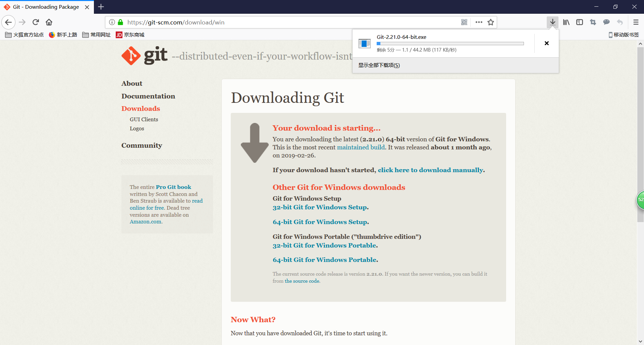644x345 pixels.
Task: Click the large gray download arrow graphic
Action: [x=255, y=143]
